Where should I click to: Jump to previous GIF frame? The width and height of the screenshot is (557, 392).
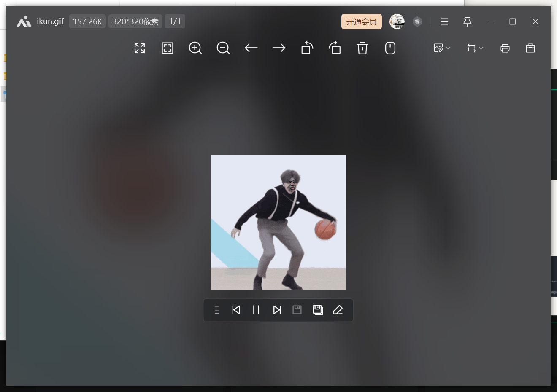click(x=236, y=310)
